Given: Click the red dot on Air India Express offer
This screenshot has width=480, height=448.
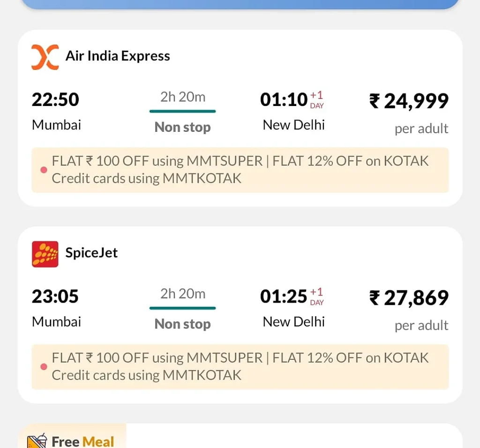Looking at the screenshot, I should [x=44, y=170].
